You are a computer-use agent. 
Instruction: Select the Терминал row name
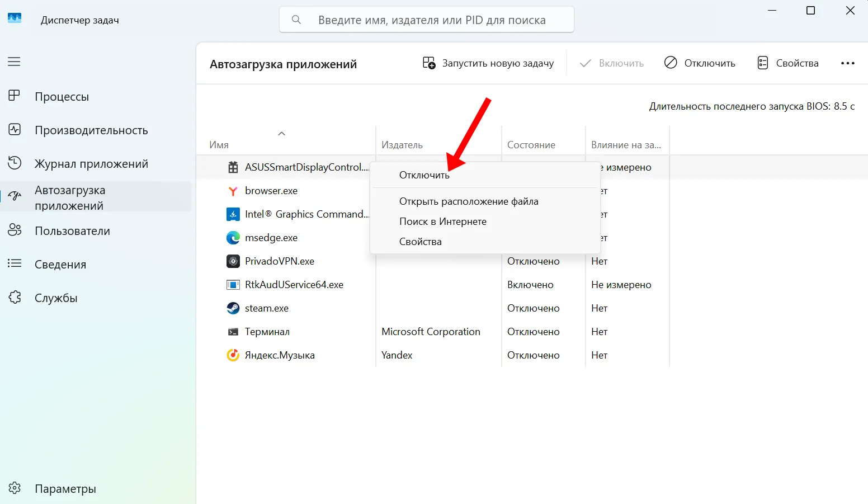[267, 332]
